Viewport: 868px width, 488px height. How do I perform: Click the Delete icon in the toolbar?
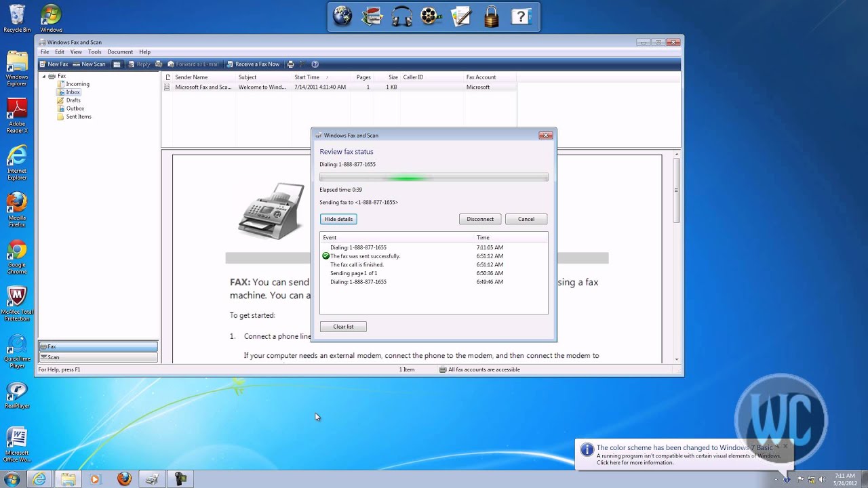click(x=302, y=64)
